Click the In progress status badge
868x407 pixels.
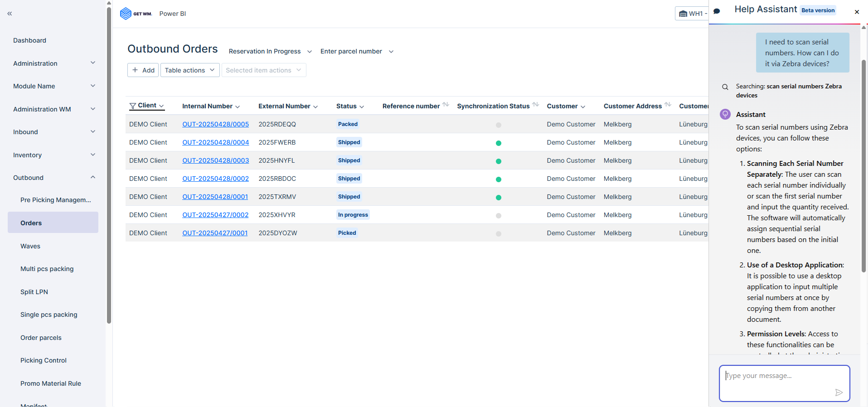353,215
